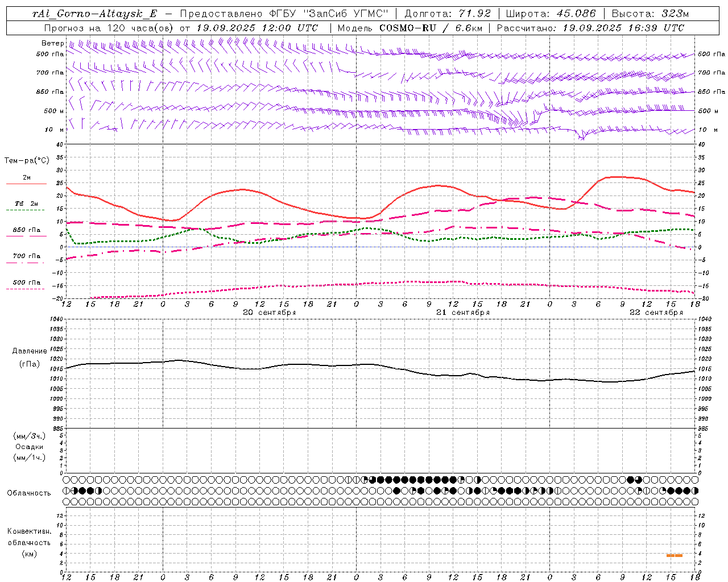Click 'Модель COSMO-RU / 6.6км' text
The image size is (728, 582).
click(x=409, y=28)
